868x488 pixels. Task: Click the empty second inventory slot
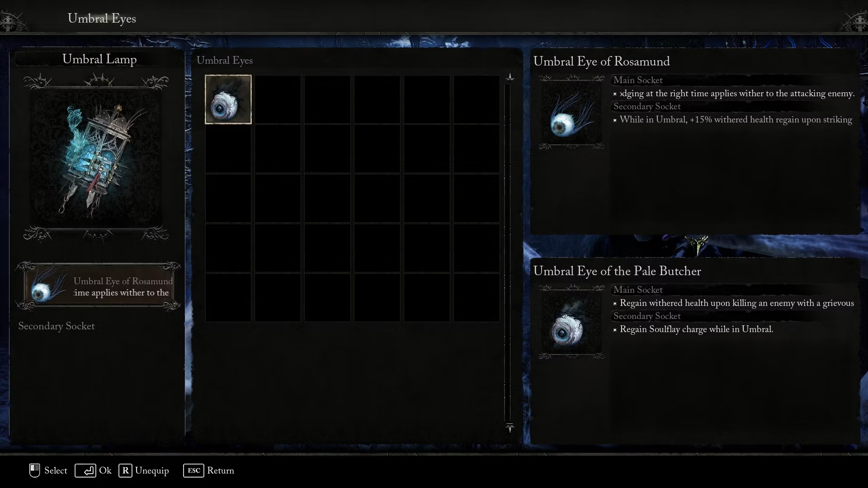[278, 99]
